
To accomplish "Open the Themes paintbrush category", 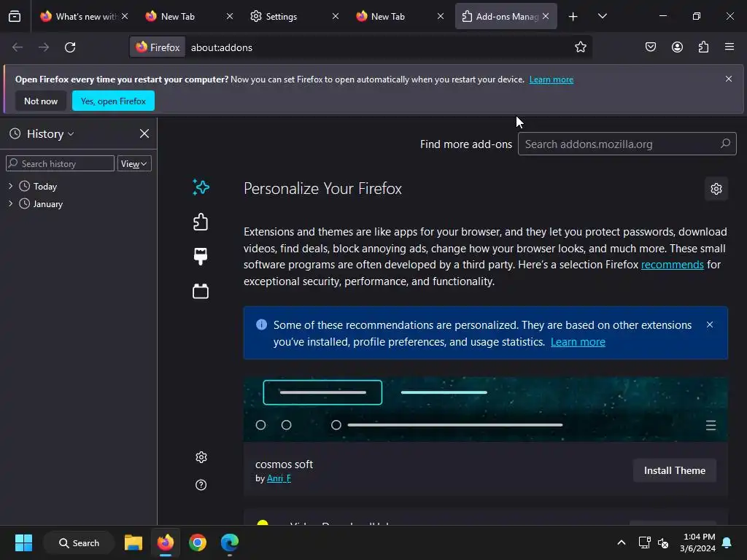I will 201,256.
